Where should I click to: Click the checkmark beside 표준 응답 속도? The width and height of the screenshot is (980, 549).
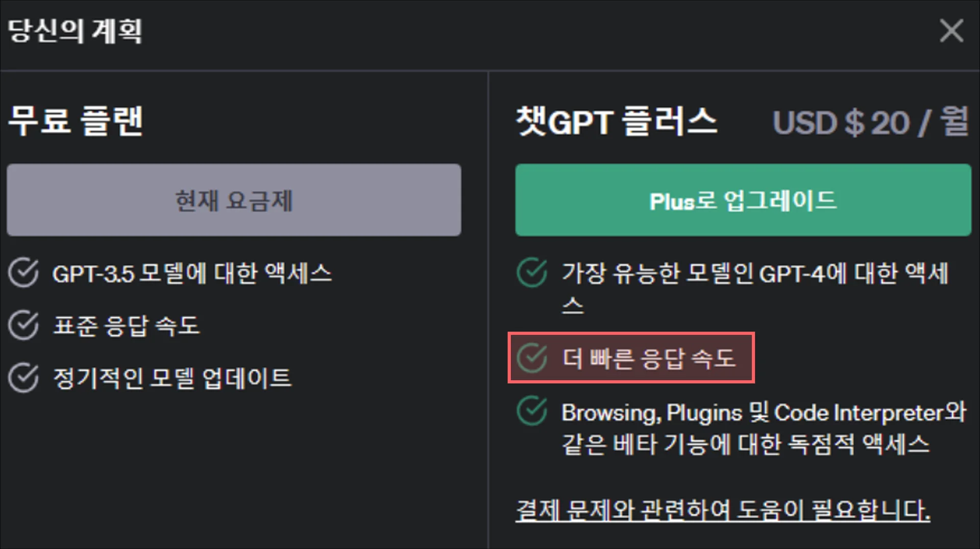22,326
